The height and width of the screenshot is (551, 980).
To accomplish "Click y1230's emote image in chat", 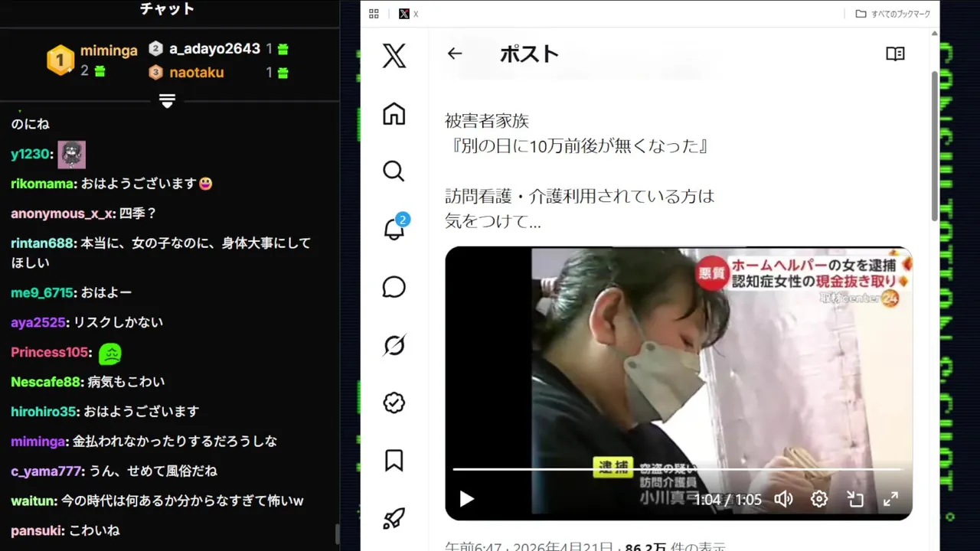I will tap(72, 155).
